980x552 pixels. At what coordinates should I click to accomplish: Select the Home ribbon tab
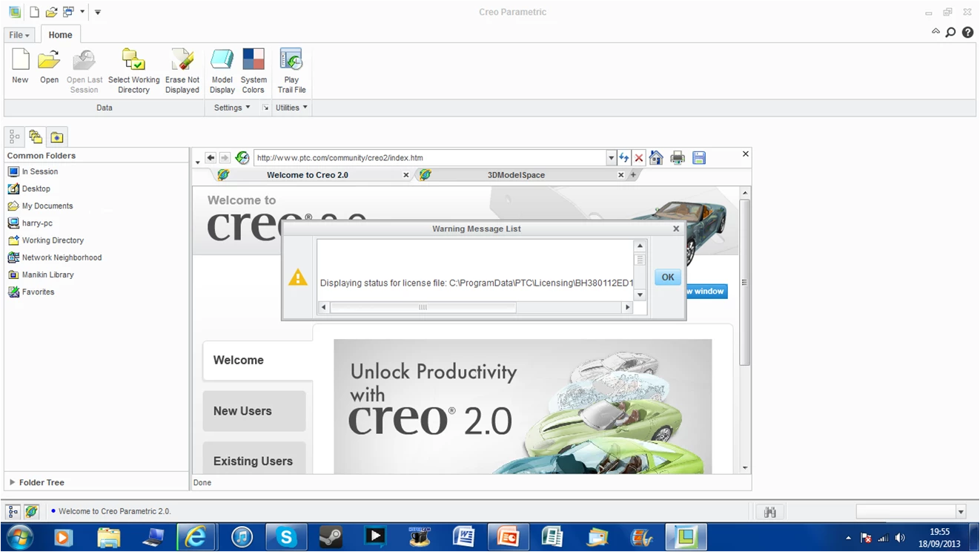60,35
